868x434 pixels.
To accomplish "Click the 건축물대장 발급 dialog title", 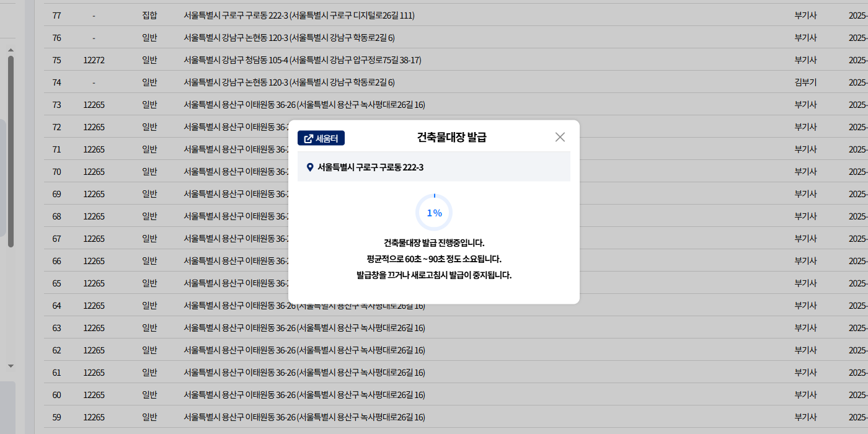I will pos(451,137).
